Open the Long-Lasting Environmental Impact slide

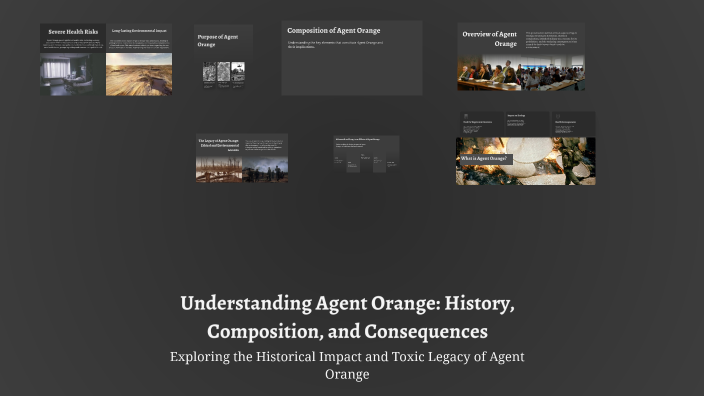(x=139, y=59)
